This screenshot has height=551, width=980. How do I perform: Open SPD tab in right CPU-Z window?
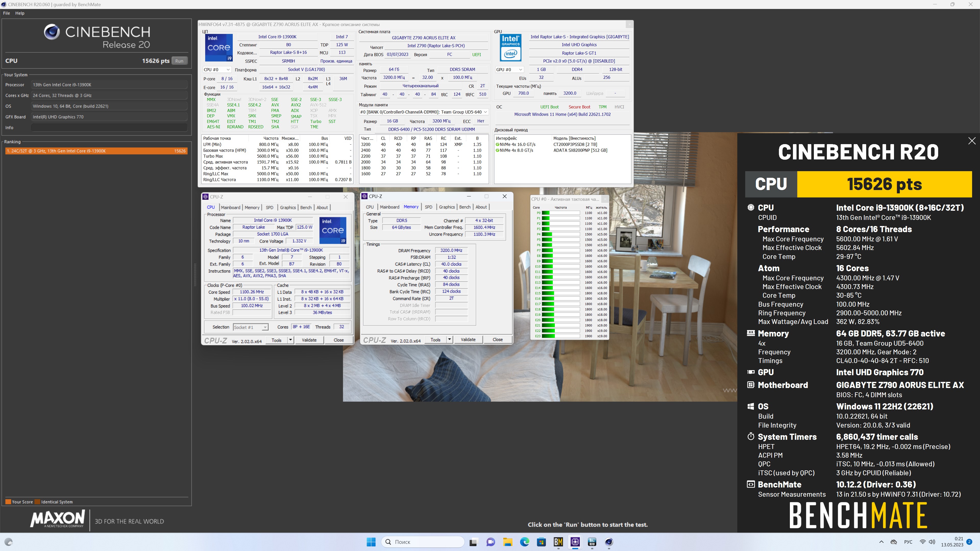(x=428, y=207)
